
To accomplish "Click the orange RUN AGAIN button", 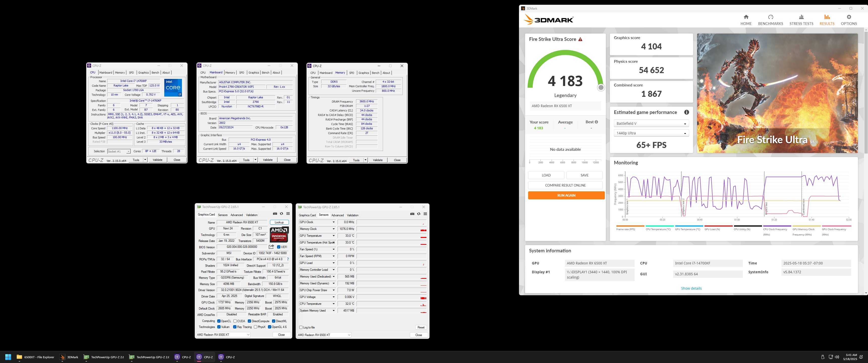I will click(x=566, y=196).
